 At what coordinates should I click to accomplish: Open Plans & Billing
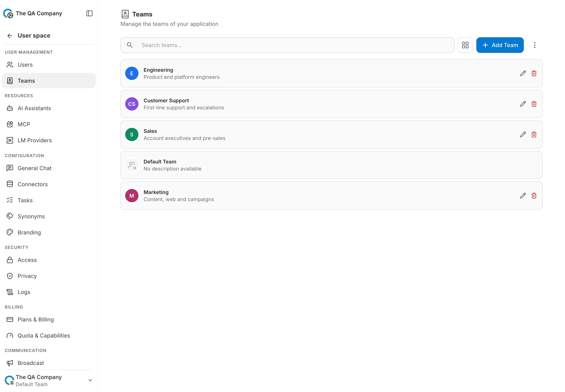coord(49,319)
